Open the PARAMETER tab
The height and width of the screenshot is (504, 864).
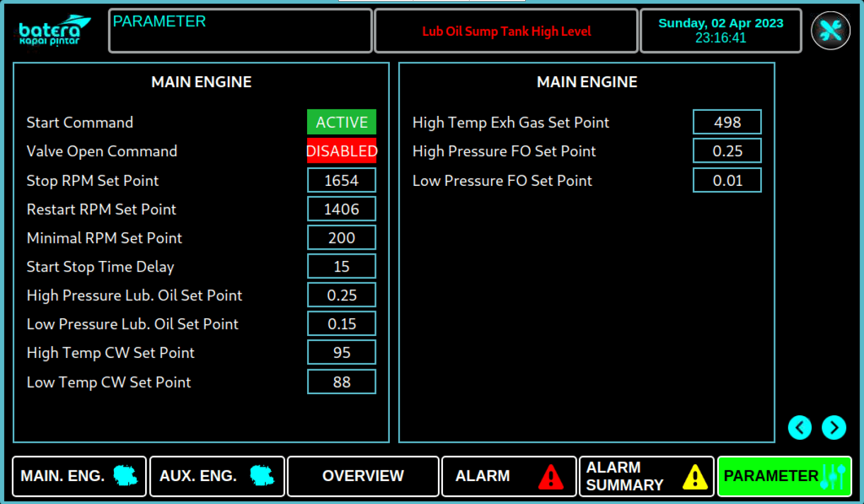pyautogui.click(x=784, y=476)
